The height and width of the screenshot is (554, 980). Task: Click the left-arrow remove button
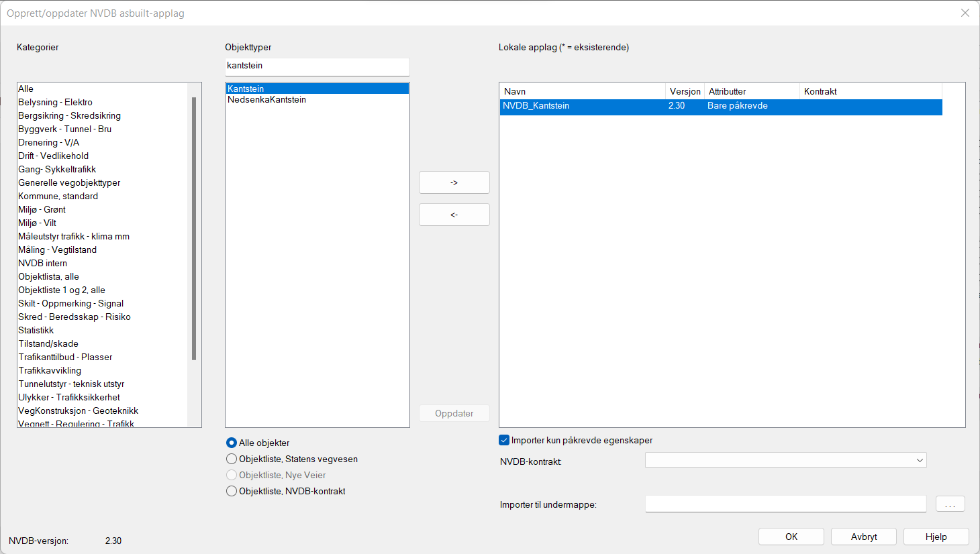point(454,215)
